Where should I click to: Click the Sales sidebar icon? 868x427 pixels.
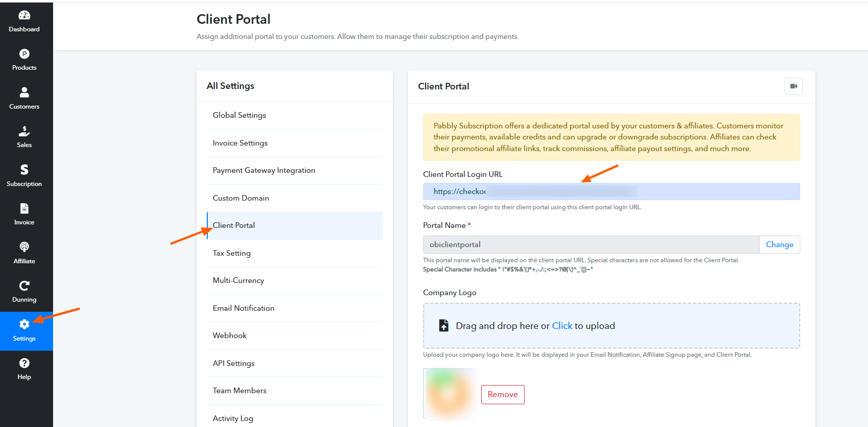(x=24, y=131)
